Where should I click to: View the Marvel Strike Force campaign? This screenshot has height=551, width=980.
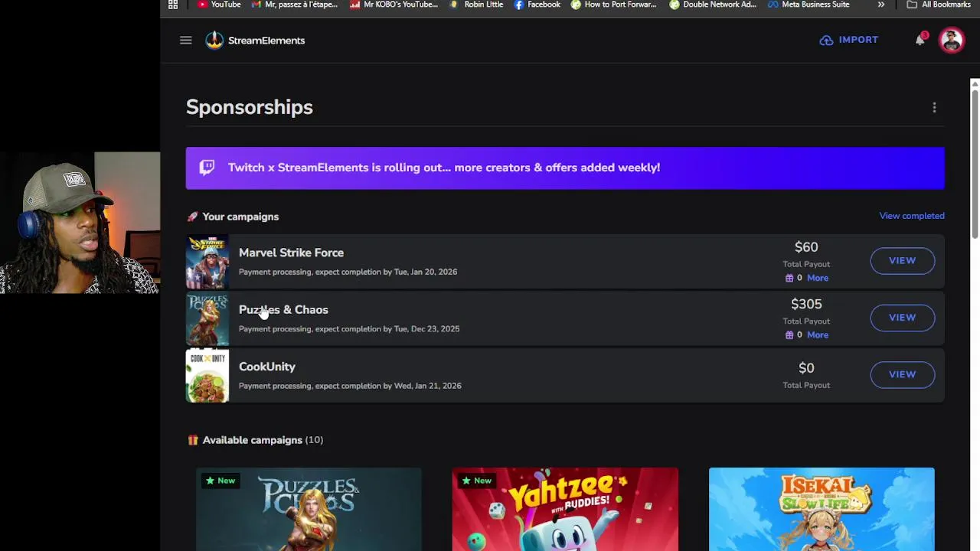pyautogui.click(x=902, y=260)
